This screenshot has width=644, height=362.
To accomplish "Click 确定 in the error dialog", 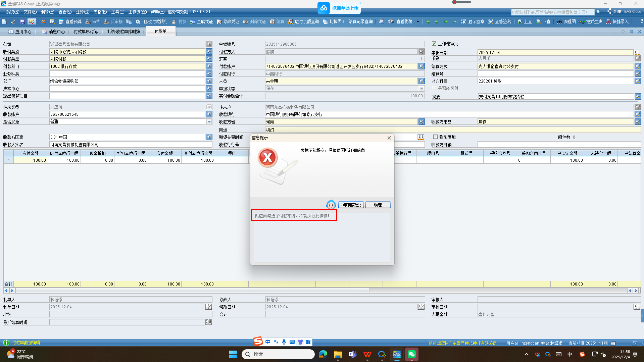I will pyautogui.click(x=378, y=205).
